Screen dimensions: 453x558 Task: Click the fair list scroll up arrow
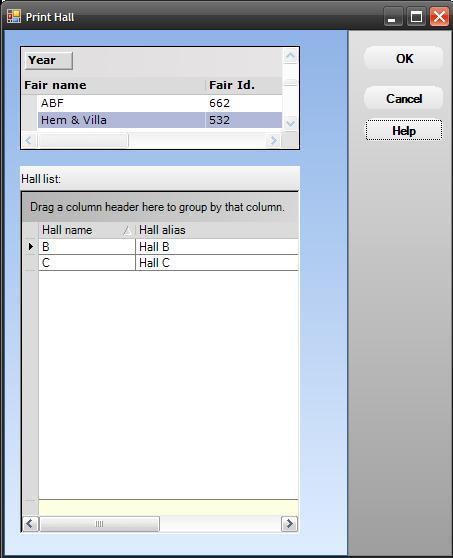pos(290,56)
